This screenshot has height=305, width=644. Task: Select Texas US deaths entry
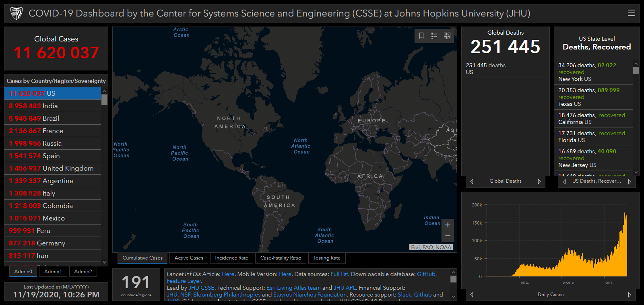pyautogui.click(x=593, y=97)
